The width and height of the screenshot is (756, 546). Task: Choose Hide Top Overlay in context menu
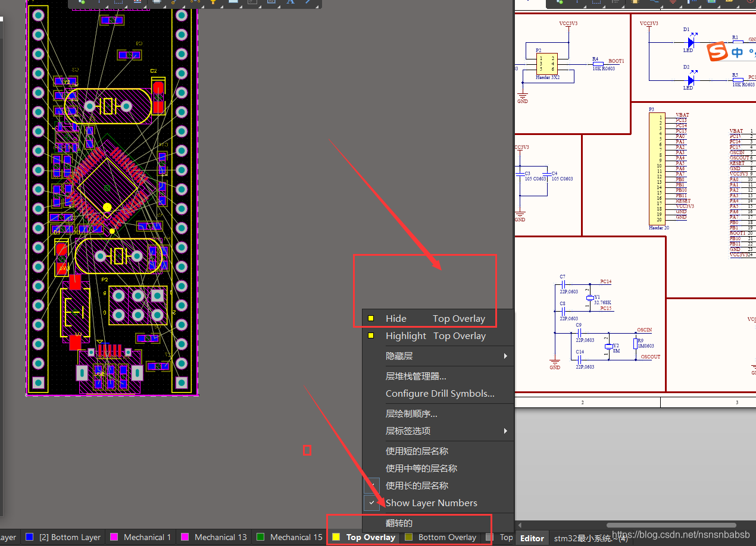pos(438,318)
